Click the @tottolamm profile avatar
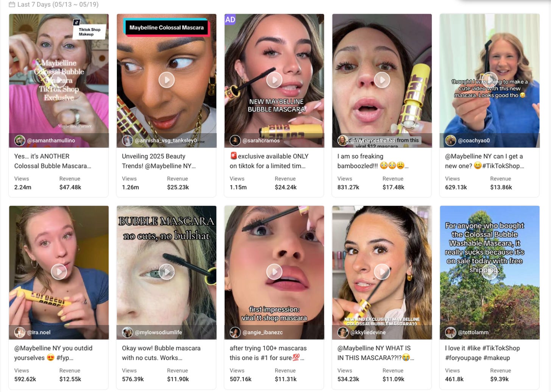551x392 pixels. (x=450, y=332)
